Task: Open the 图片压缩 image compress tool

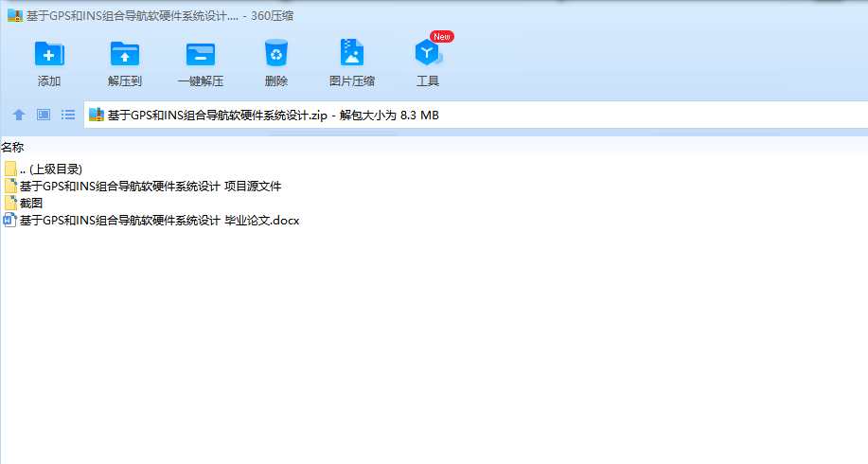Action: 351,53
